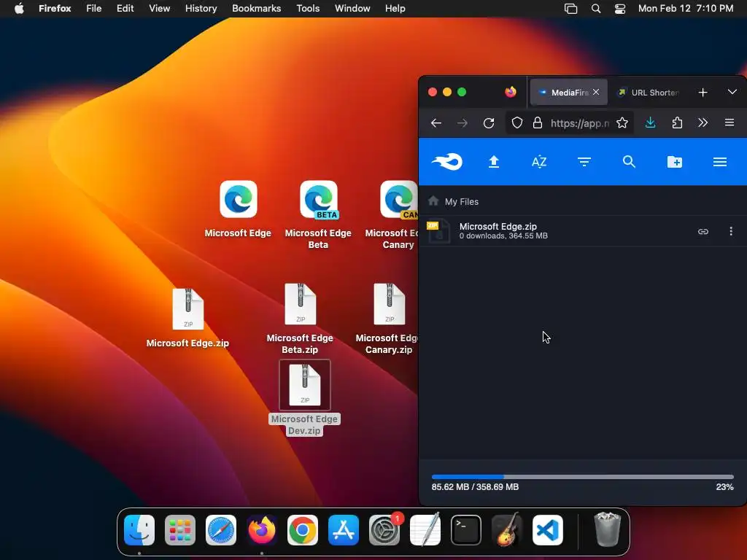Screen dimensions: 747x560
Task: Click the date and time in menu bar
Action: coord(686,9)
